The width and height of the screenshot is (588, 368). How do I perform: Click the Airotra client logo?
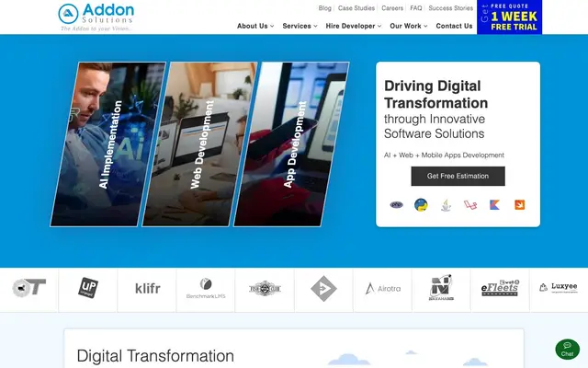[x=382, y=288]
